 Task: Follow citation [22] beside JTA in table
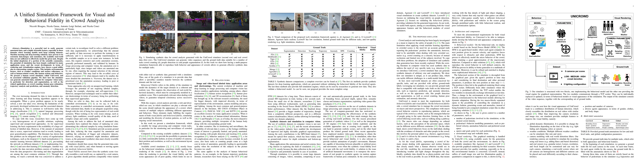point(276,54)
